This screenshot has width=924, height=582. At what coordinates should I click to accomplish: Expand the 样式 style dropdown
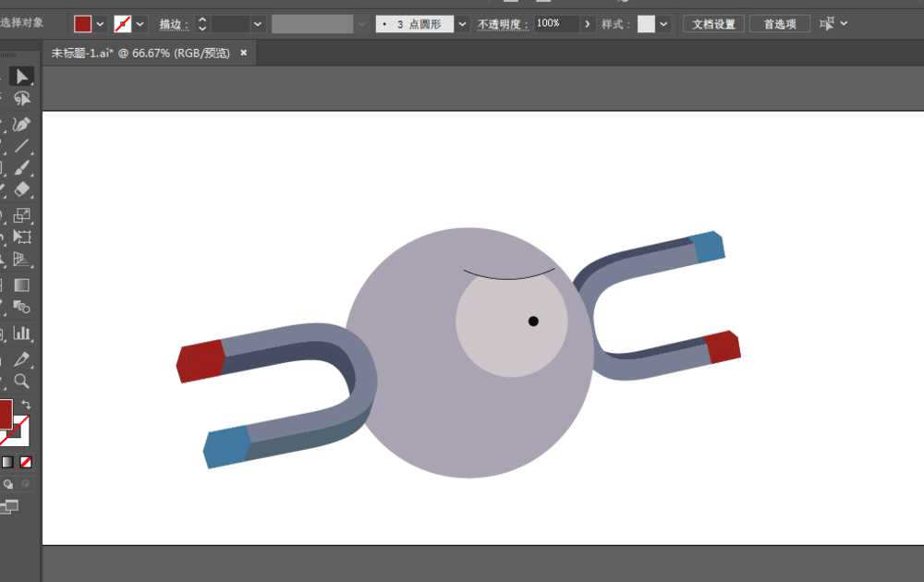(x=663, y=23)
